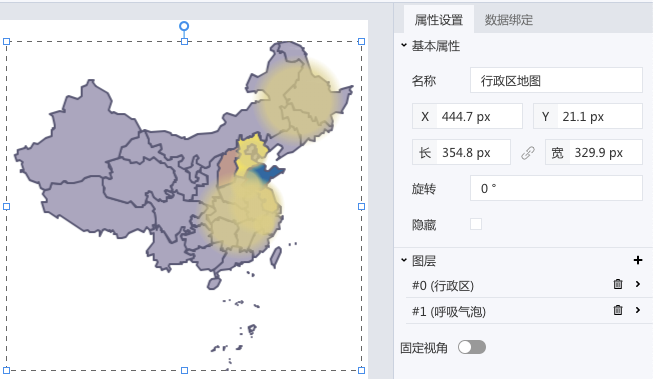Enable the 固定视角 switch
The width and height of the screenshot is (653, 379).
click(472, 347)
